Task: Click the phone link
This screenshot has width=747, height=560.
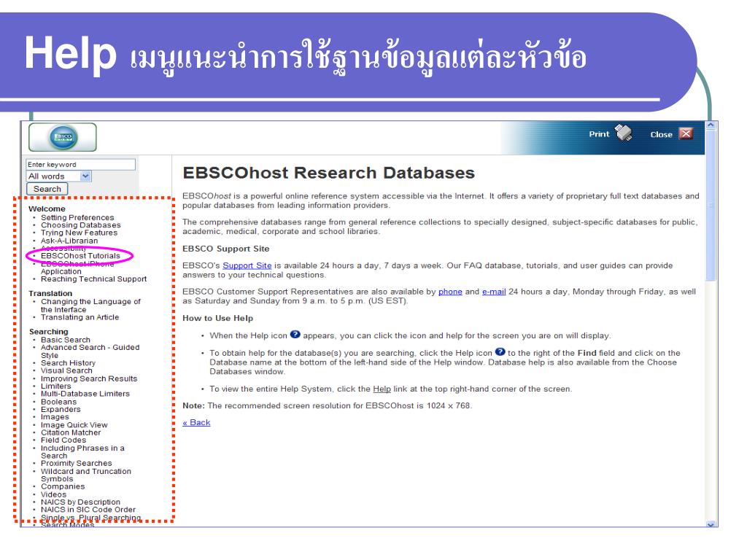Action: (x=450, y=292)
